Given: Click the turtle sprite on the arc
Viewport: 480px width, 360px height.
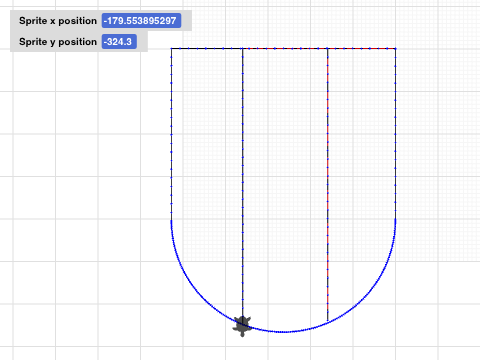Looking at the screenshot, I should tap(242, 326).
